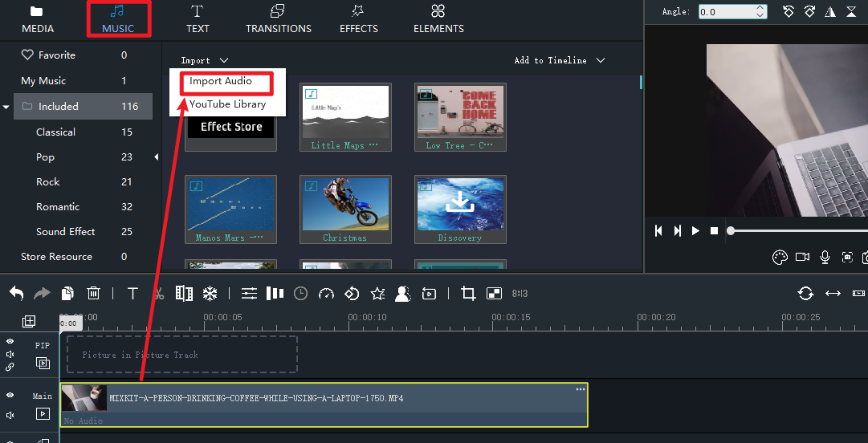This screenshot has height=443, width=868.
Task: Rotate counterclockwise next to Angle field
Action: pyautogui.click(x=789, y=11)
